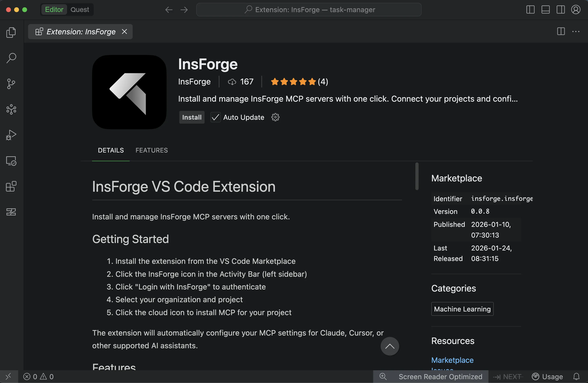The image size is (588, 383).
Task: Open errors and warnings count in status bar
Action: pyautogui.click(x=39, y=376)
